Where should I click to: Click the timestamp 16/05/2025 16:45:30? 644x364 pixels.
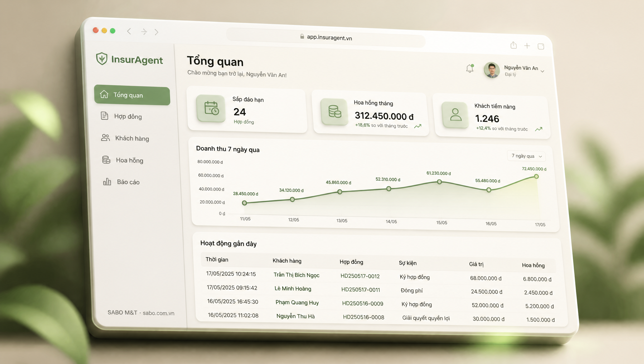click(x=233, y=301)
